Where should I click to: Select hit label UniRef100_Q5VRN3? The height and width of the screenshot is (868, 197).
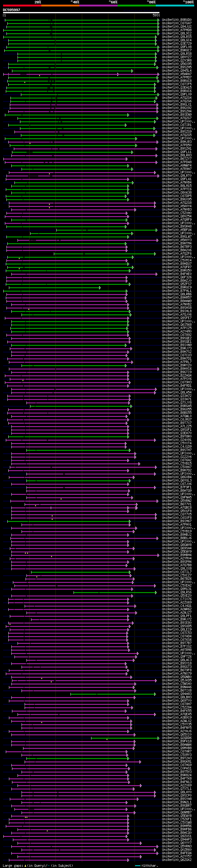(177, 846)
